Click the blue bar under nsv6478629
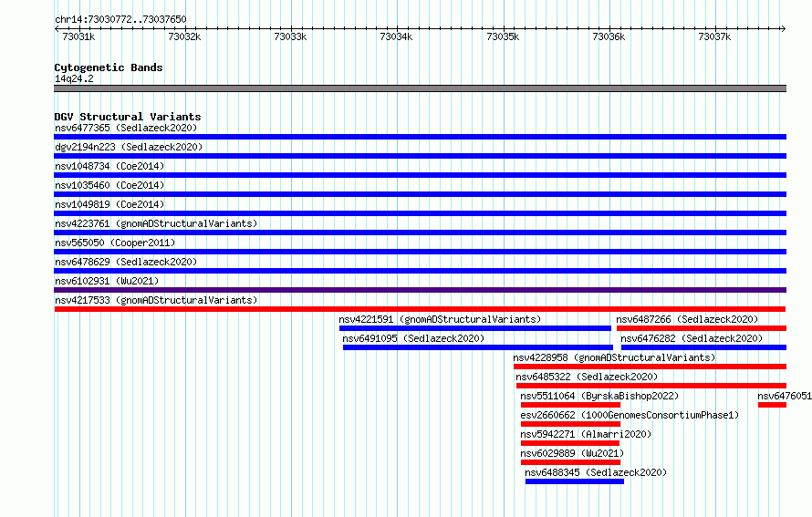 (x=420, y=271)
